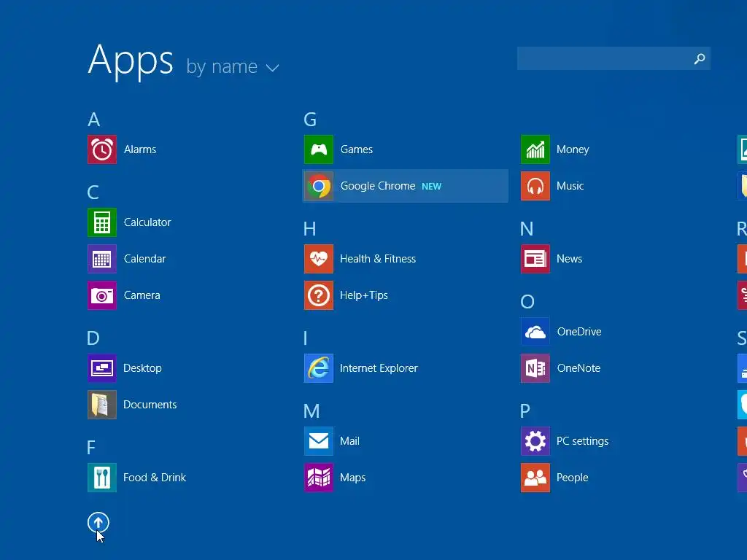747x560 pixels.
Task: Click the Maps text label
Action: click(352, 478)
